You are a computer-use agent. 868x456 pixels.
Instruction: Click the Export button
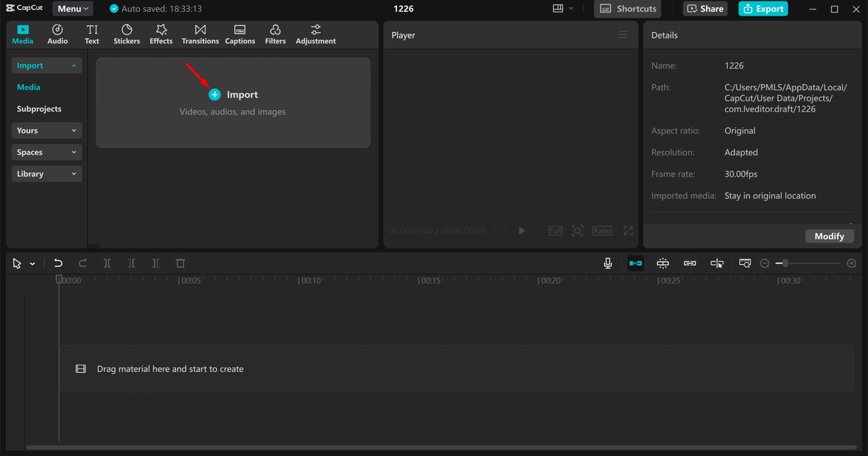(x=763, y=9)
